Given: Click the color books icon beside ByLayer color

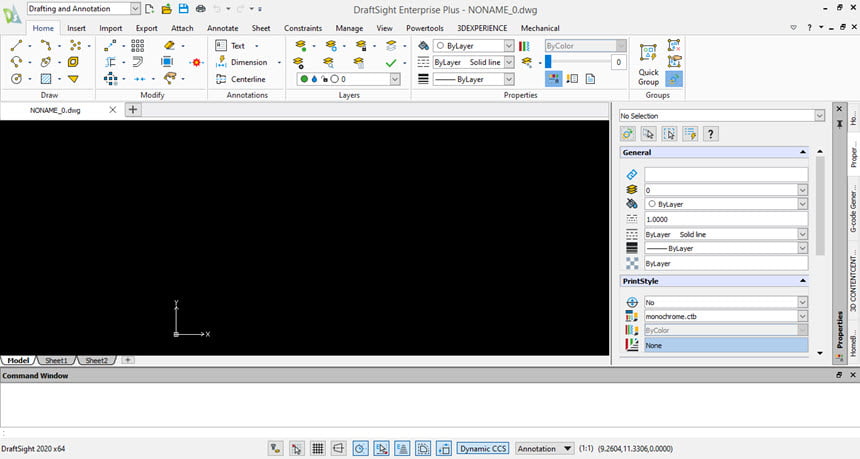Looking at the screenshot, I should coord(524,46).
